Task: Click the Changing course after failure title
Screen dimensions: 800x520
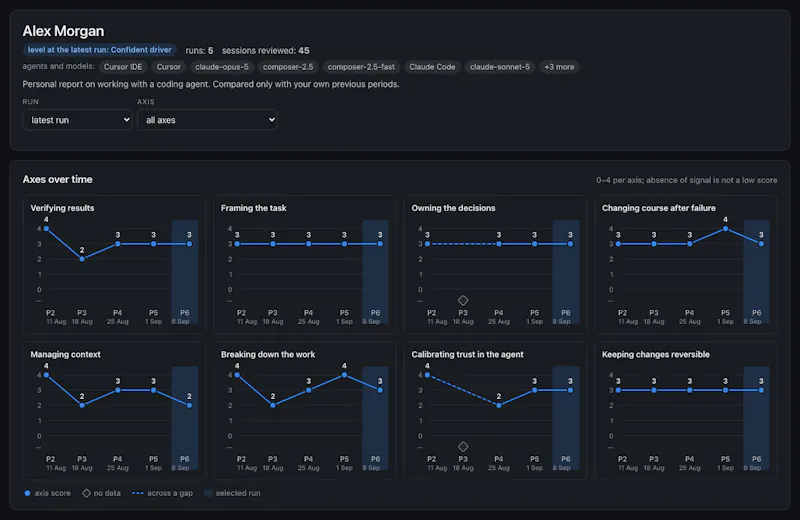Action: [659, 208]
